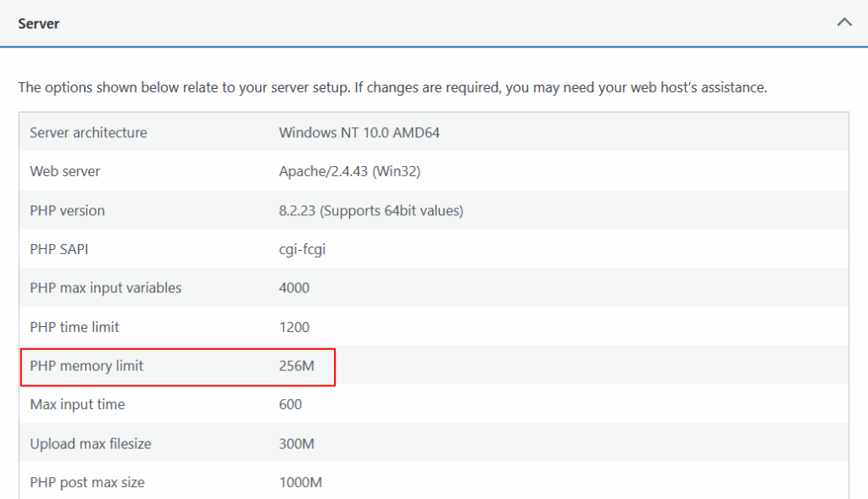This screenshot has width=868, height=499.
Task: Select the value 1000M
Action: point(300,483)
